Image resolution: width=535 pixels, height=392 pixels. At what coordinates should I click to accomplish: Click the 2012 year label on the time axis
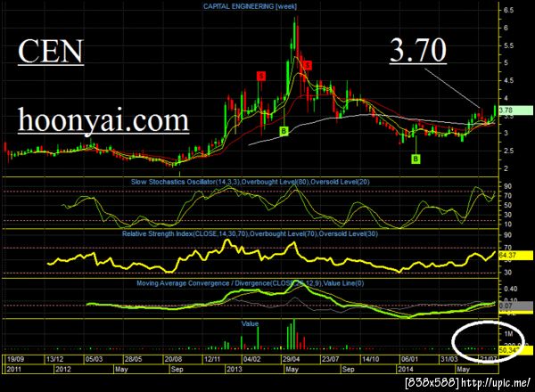[63, 369]
